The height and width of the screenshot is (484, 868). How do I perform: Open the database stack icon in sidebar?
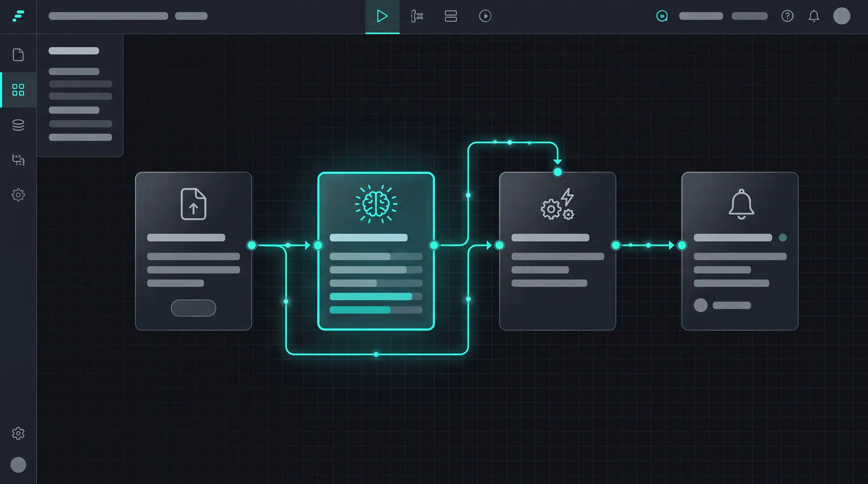(18, 125)
